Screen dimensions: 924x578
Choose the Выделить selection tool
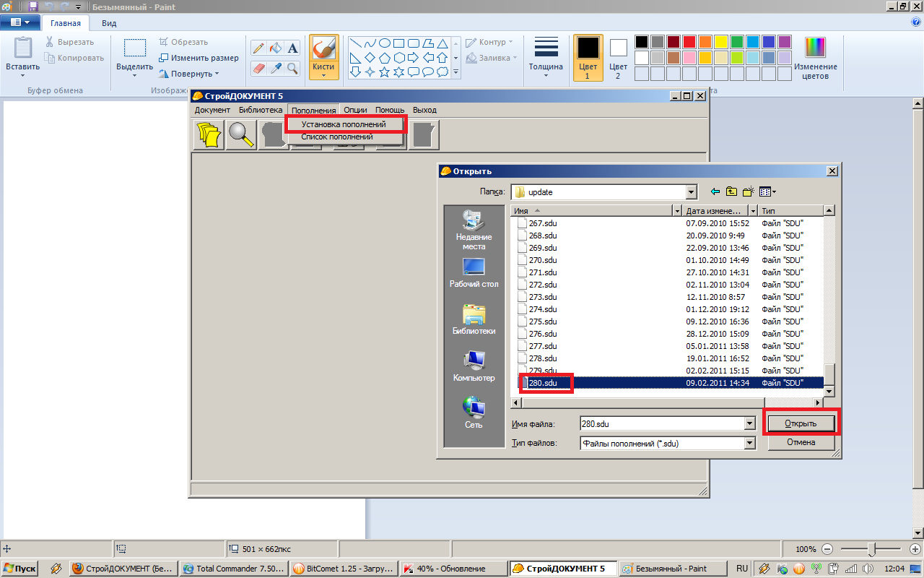pos(135,57)
